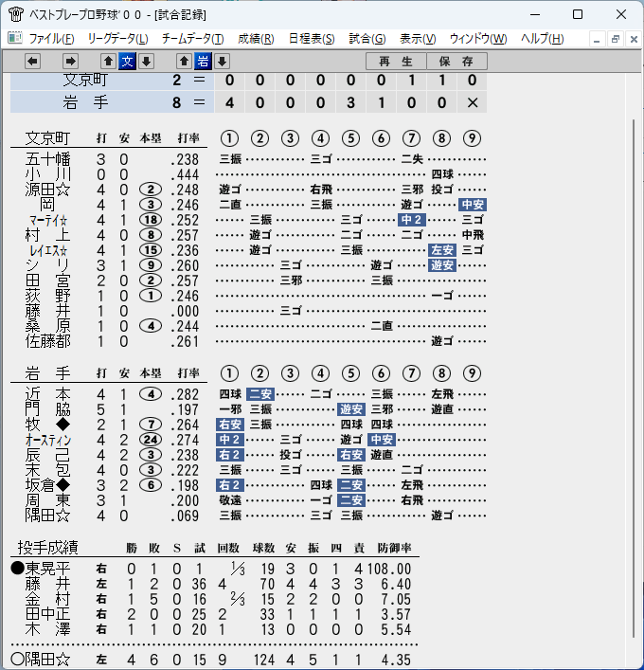Click document icon left of ファイル menu
This screenshot has height=670, width=644.
pyautogui.click(x=15, y=38)
